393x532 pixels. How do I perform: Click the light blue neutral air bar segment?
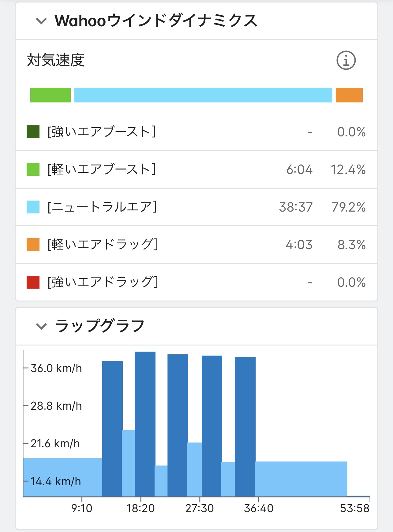[x=203, y=95]
